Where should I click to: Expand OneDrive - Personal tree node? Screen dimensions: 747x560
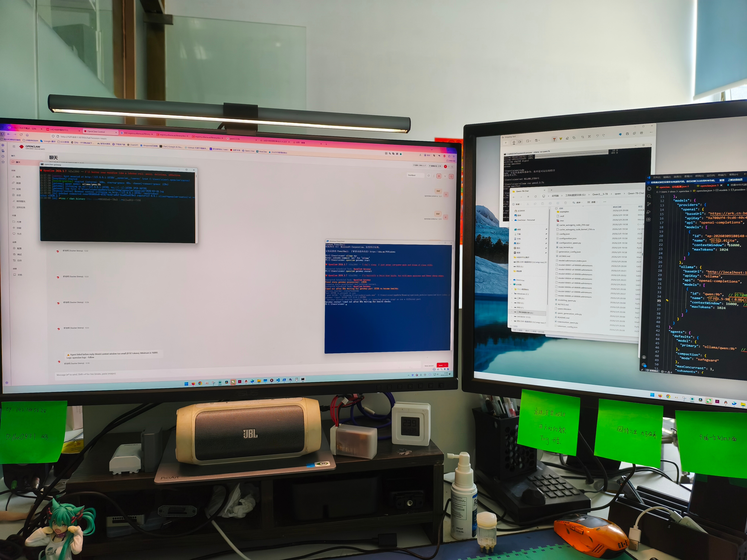coord(512,220)
